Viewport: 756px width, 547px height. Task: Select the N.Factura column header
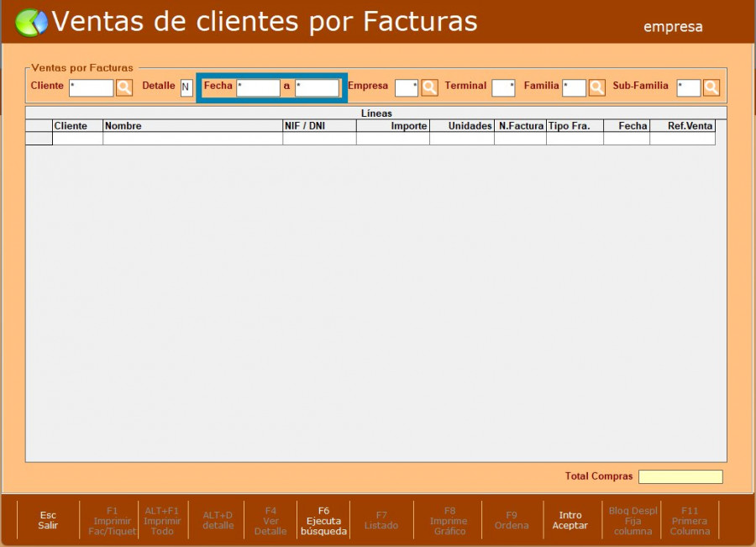pyautogui.click(x=520, y=126)
